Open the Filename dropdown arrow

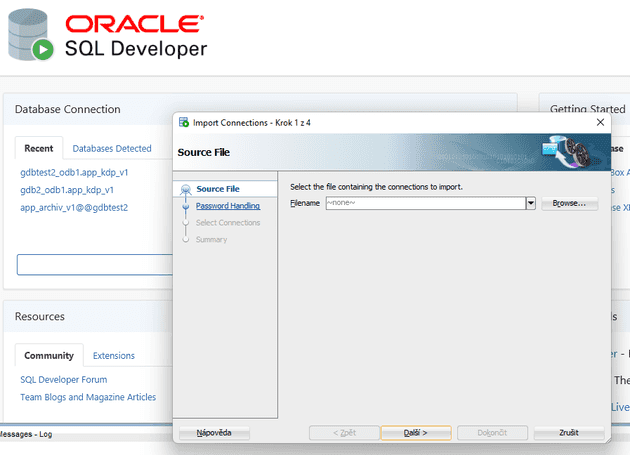(x=531, y=203)
